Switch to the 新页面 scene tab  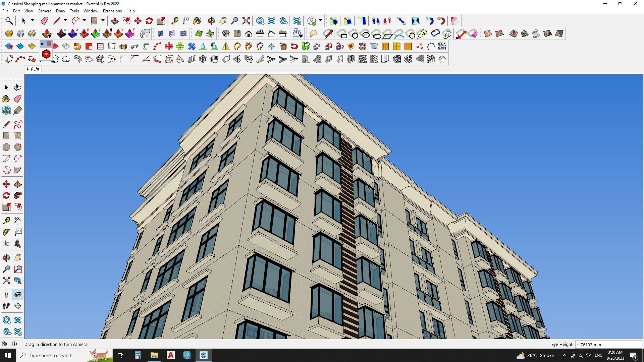(33, 69)
